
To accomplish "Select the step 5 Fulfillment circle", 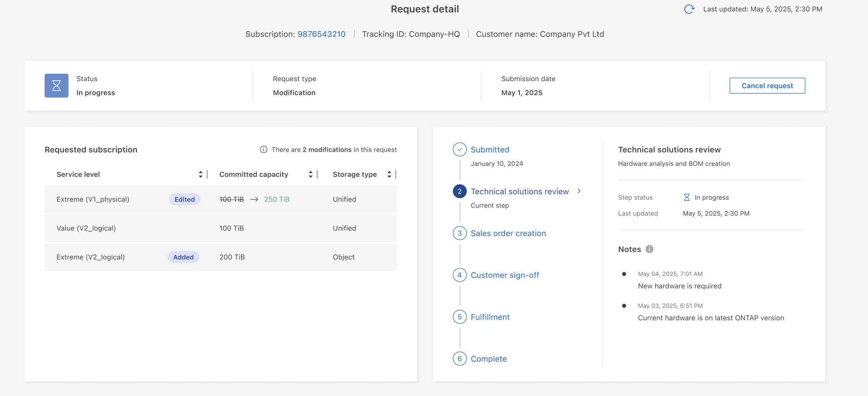I will (459, 317).
